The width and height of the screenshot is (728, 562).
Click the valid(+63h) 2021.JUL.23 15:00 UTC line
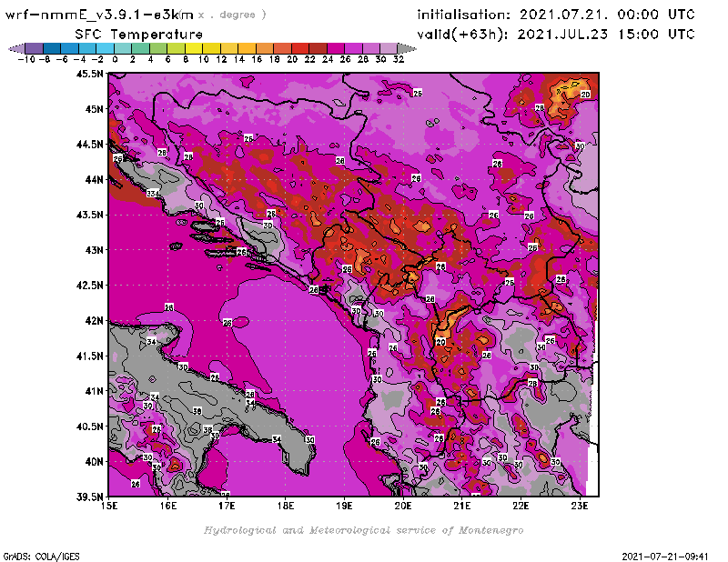(555, 35)
